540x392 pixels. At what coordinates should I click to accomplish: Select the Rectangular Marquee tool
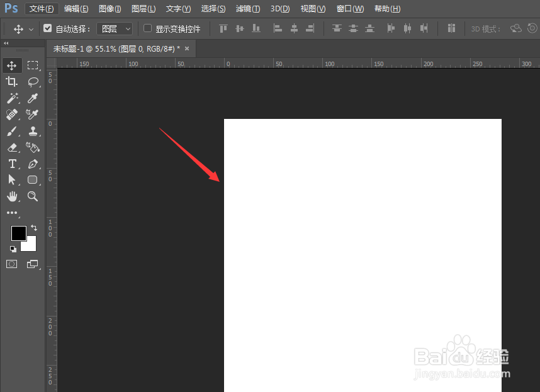pyautogui.click(x=33, y=65)
